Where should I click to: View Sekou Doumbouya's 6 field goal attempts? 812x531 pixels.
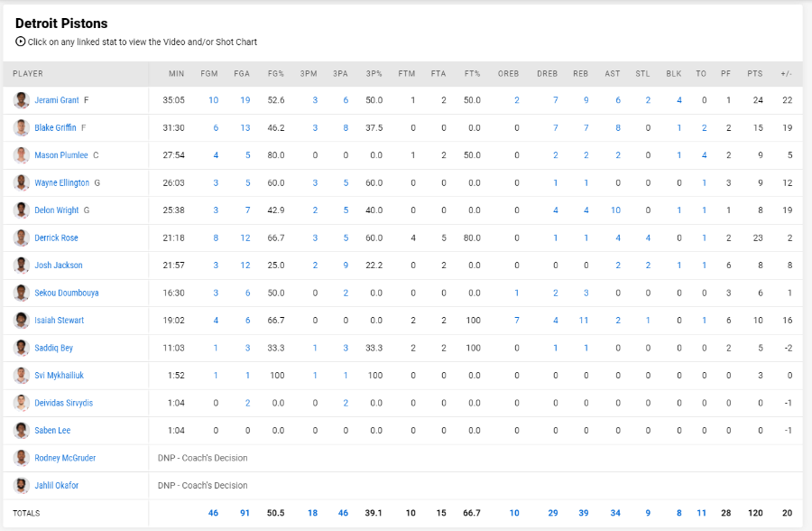(x=247, y=293)
